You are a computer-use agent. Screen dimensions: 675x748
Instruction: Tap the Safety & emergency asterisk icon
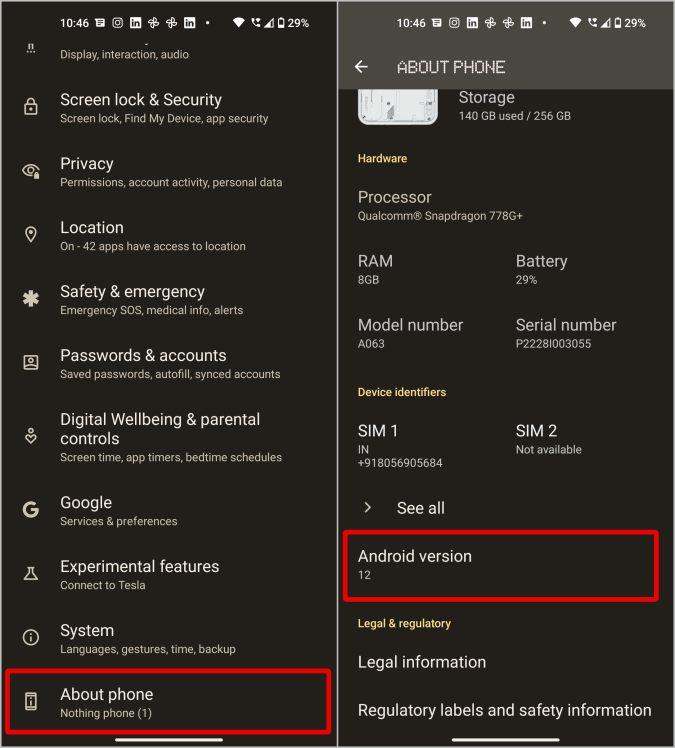pos(31,299)
